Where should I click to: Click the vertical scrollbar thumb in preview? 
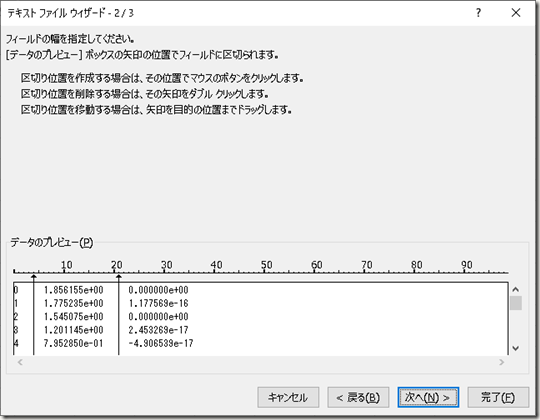pyautogui.click(x=516, y=303)
